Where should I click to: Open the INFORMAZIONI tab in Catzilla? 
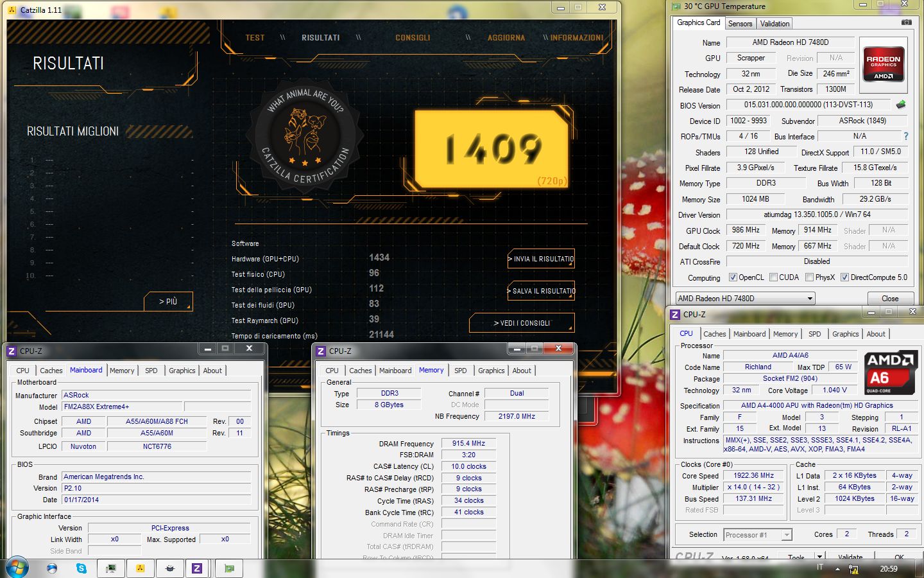(577, 37)
